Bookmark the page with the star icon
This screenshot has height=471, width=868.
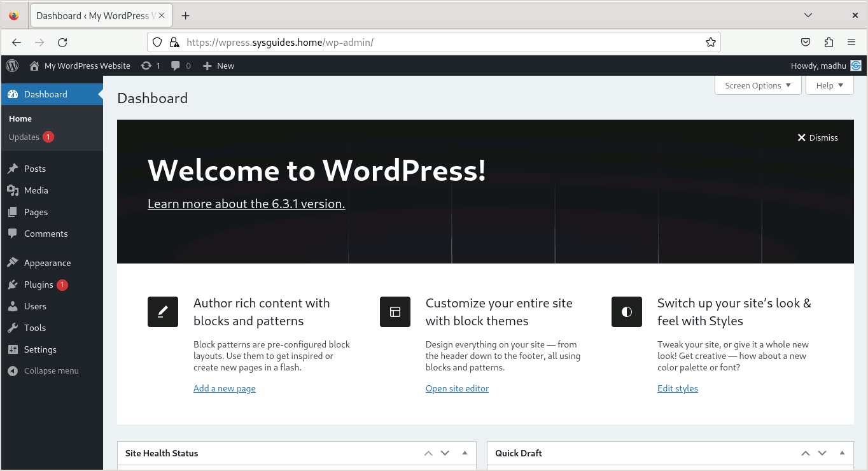click(x=710, y=42)
